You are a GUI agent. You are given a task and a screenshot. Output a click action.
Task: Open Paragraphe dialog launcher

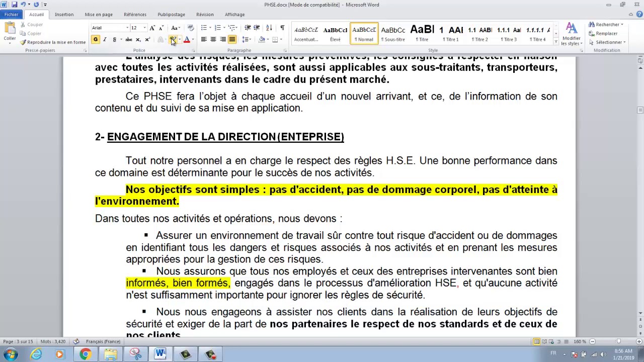point(285,51)
